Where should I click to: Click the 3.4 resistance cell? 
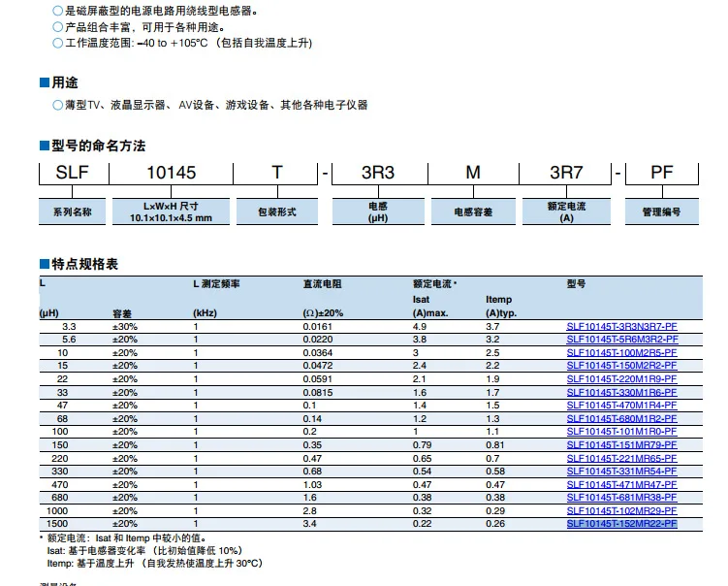pyautogui.click(x=309, y=524)
